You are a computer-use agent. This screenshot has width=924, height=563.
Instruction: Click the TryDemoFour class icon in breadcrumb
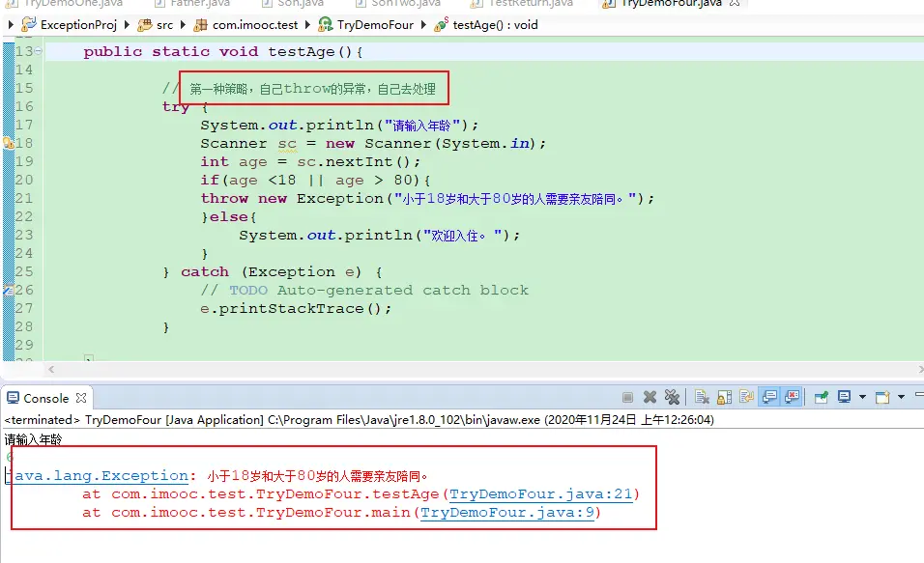326,24
